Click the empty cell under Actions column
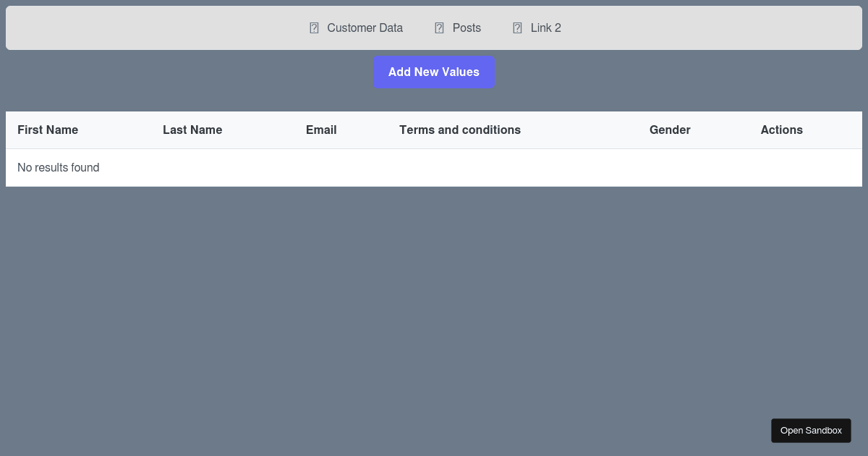The width and height of the screenshot is (868, 456). pos(781,168)
